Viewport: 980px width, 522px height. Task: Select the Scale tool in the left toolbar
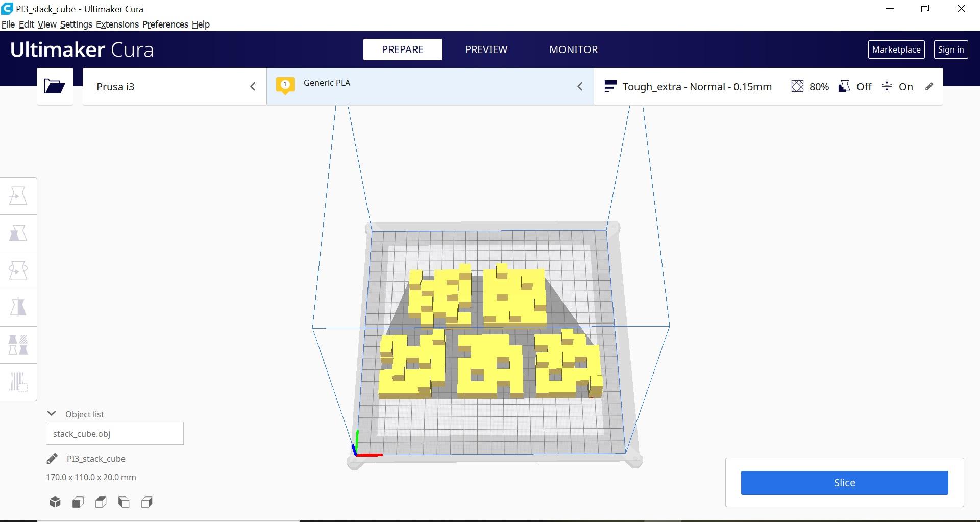tap(18, 233)
